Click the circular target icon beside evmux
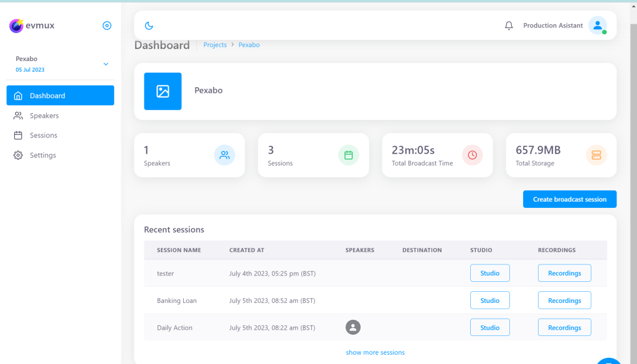Image resolution: width=637 pixels, height=364 pixels. (x=107, y=26)
